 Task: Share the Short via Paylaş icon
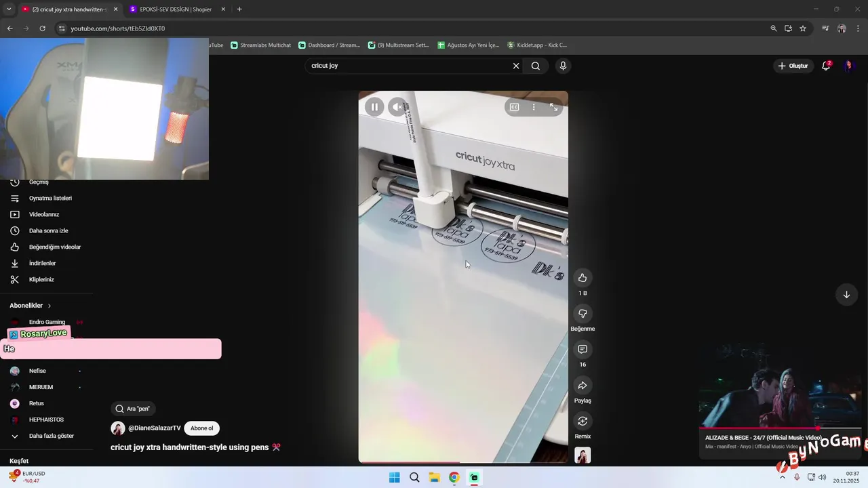tap(583, 386)
